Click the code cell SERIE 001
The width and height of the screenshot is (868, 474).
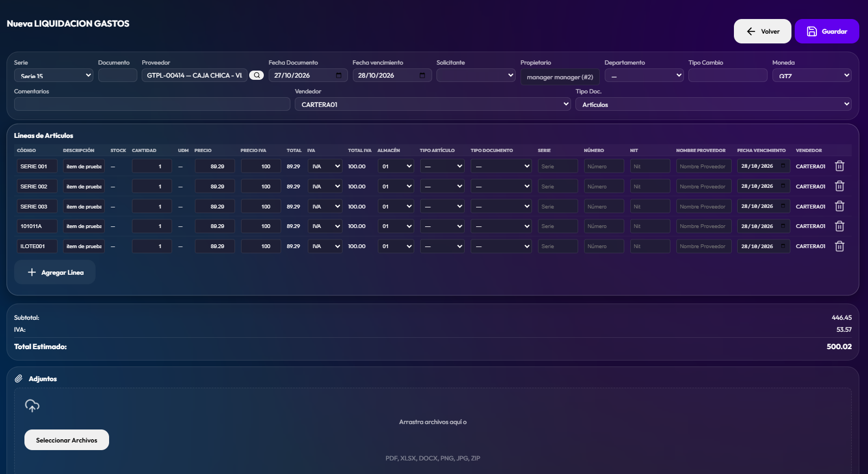click(x=37, y=166)
